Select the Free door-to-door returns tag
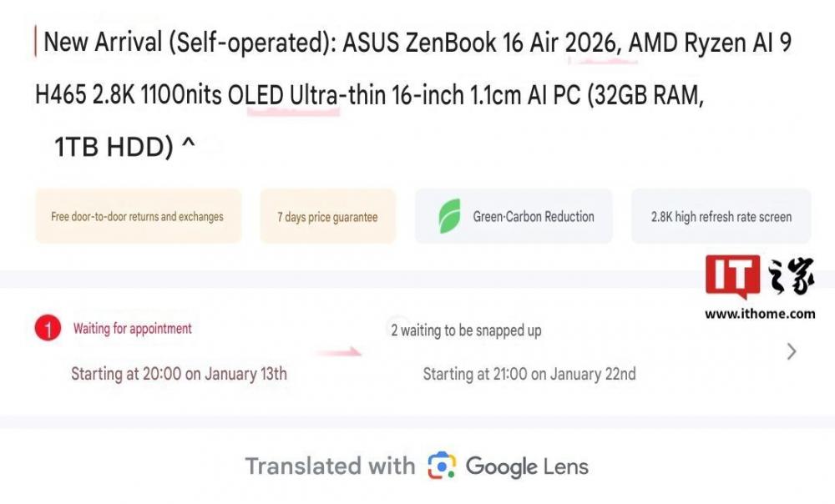Image resolution: width=835 pixels, height=504 pixels. point(138,217)
